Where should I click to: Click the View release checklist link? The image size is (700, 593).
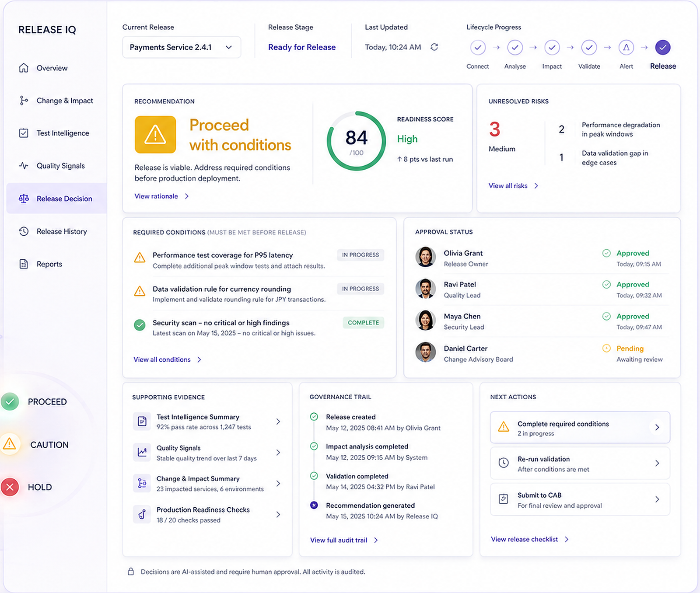(529, 539)
